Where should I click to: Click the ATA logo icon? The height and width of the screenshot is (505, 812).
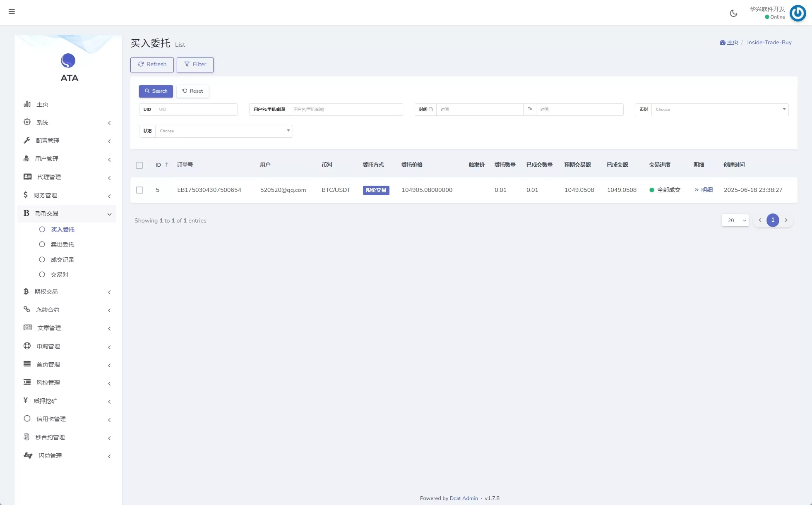click(68, 61)
